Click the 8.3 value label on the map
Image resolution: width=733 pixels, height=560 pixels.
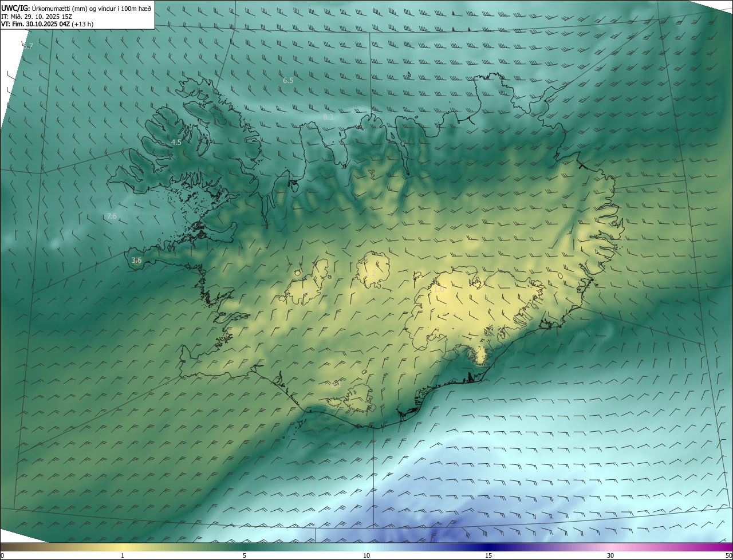click(328, 117)
